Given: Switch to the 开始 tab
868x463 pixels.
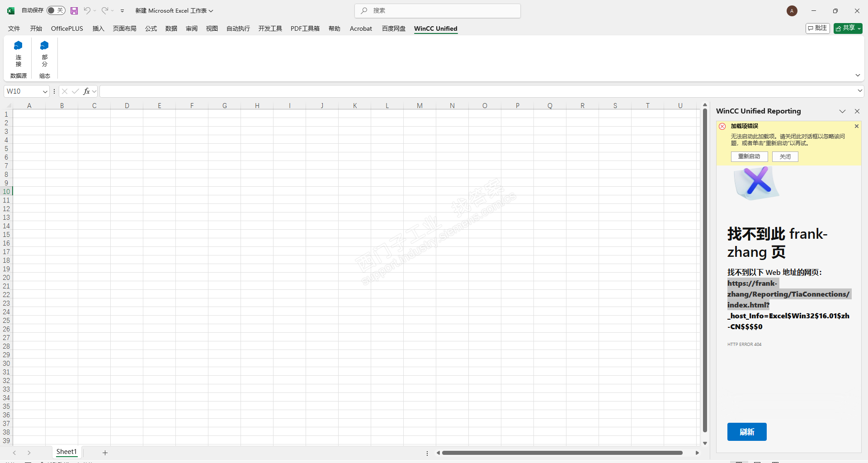Looking at the screenshot, I should coord(36,28).
